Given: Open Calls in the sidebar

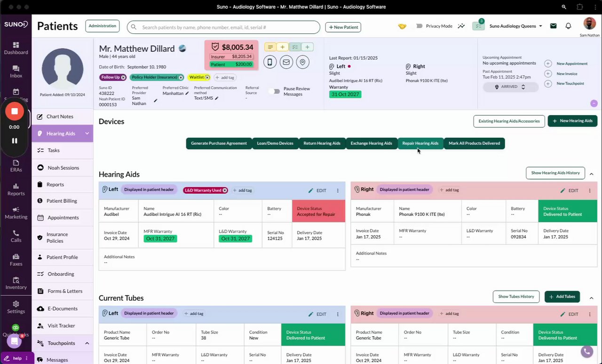Looking at the screenshot, I should click(16, 236).
